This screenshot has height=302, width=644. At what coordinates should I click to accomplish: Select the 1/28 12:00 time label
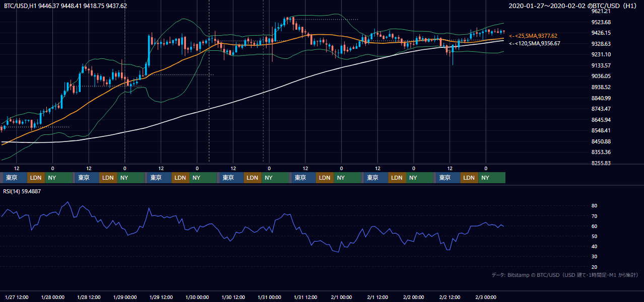click(89, 296)
